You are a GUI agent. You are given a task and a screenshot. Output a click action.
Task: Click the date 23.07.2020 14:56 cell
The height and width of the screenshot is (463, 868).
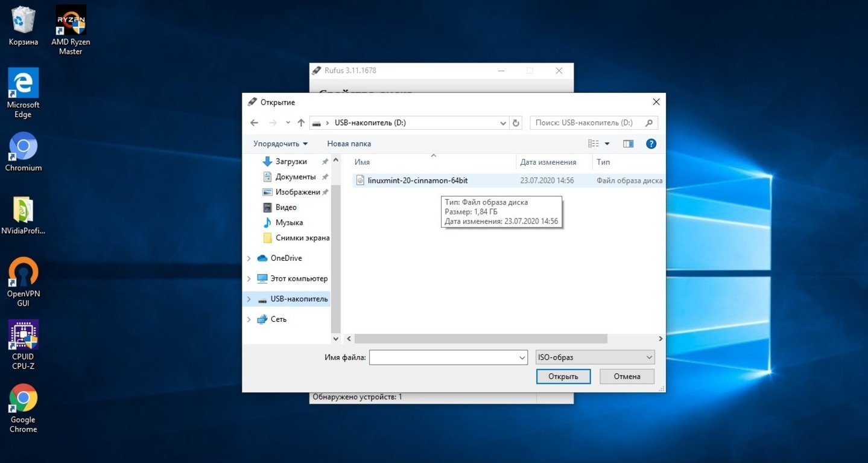(x=546, y=180)
